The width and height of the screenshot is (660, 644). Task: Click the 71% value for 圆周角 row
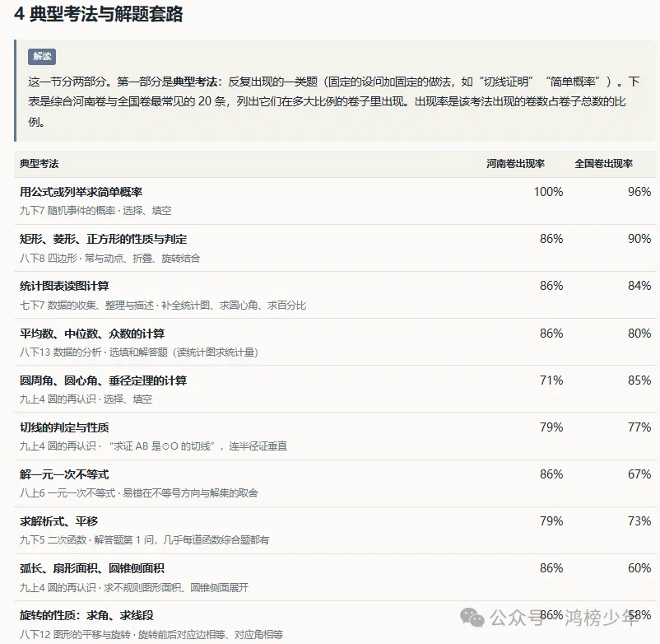[551, 380]
